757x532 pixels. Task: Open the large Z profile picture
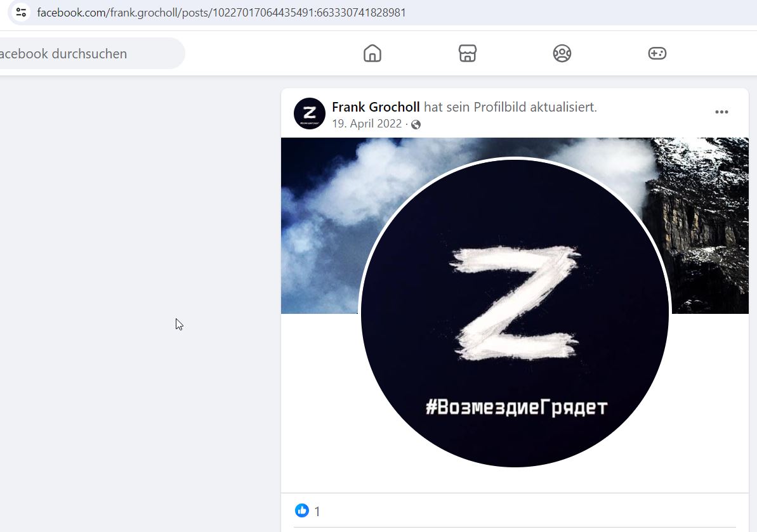pyautogui.click(x=515, y=313)
